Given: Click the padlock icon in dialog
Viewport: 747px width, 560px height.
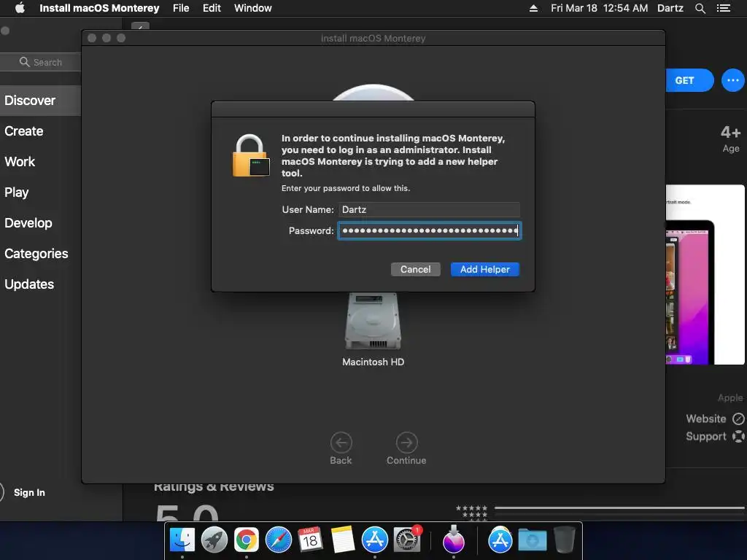Looking at the screenshot, I should pos(251,156).
